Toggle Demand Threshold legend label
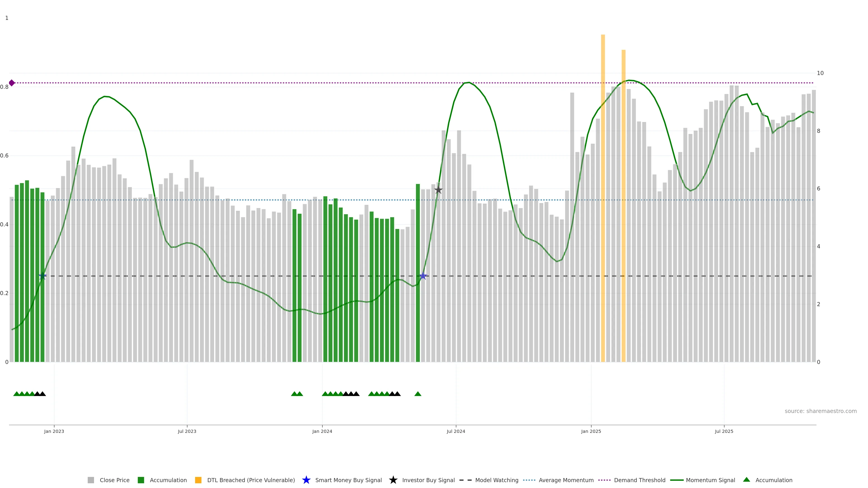Image resolution: width=868 pixels, height=488 pixels. 639,480
